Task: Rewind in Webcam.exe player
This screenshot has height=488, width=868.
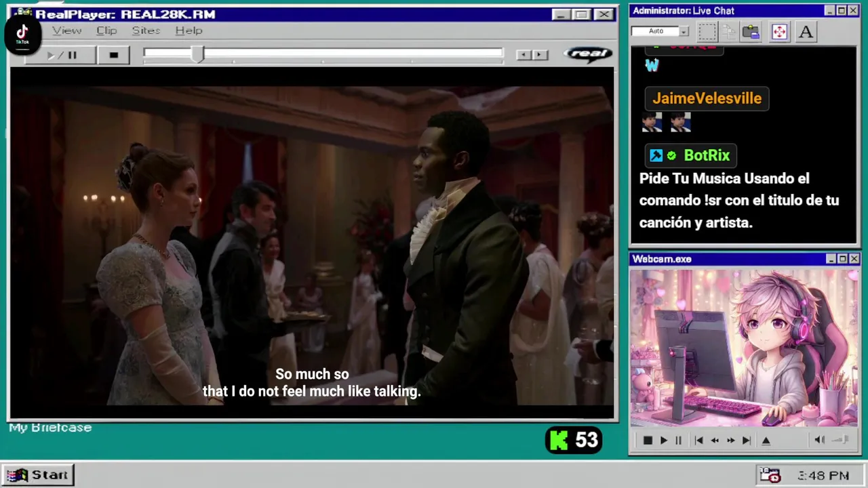Action: pos(715,441)
